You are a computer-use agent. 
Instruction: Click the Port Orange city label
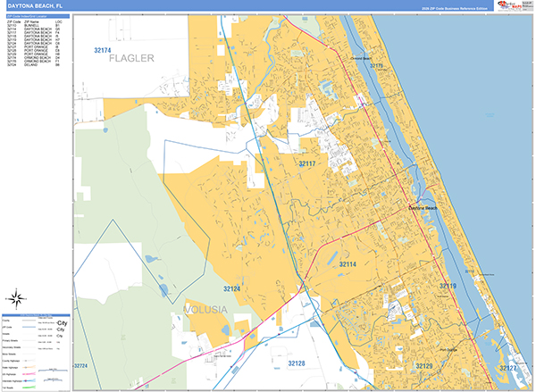(x=448, y=350)
